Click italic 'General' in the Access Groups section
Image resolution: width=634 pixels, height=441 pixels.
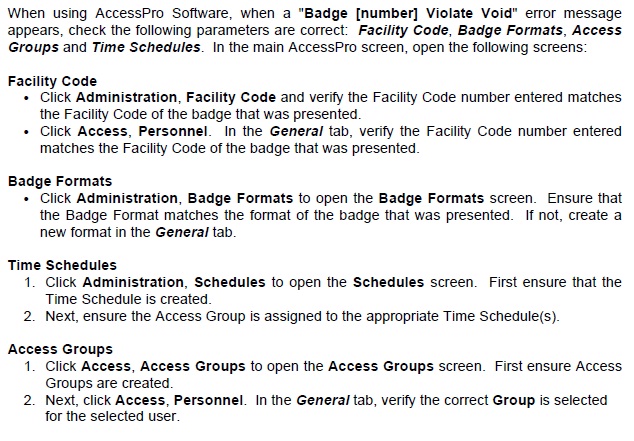[x=324, y=400]
